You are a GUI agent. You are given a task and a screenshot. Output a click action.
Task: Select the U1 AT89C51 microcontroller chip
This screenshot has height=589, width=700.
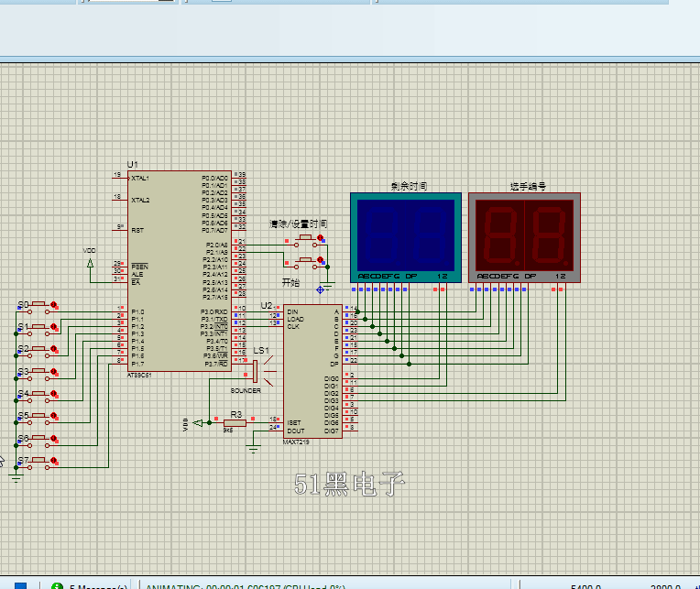click(180, 271)
